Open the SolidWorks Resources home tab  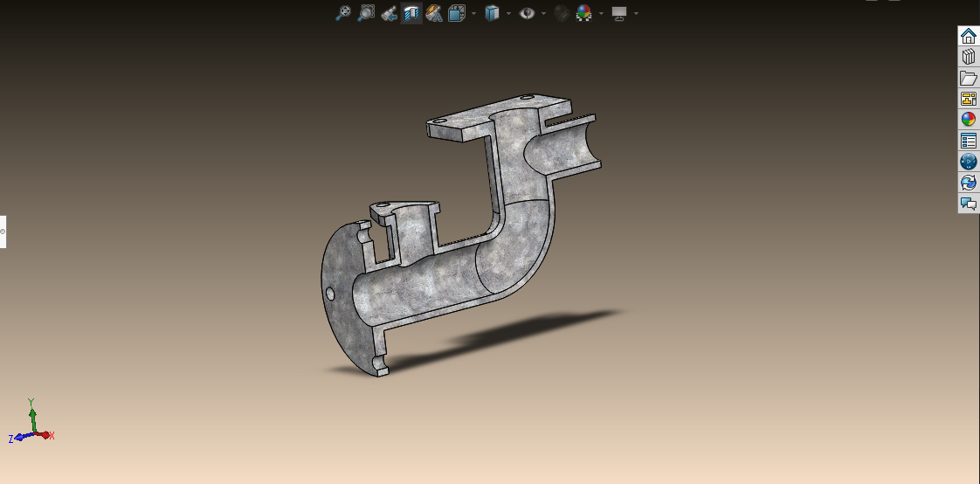pyautogui.click(x=969, y=36)
